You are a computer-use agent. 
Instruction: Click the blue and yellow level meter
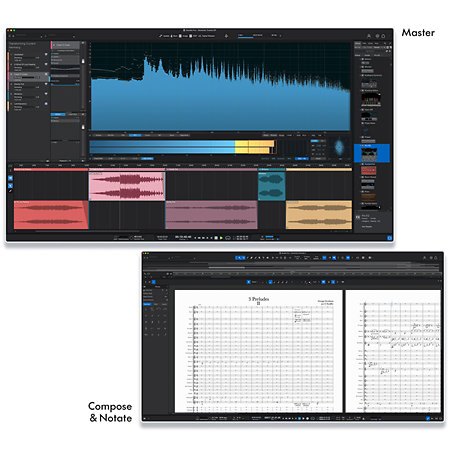[182, 147]
